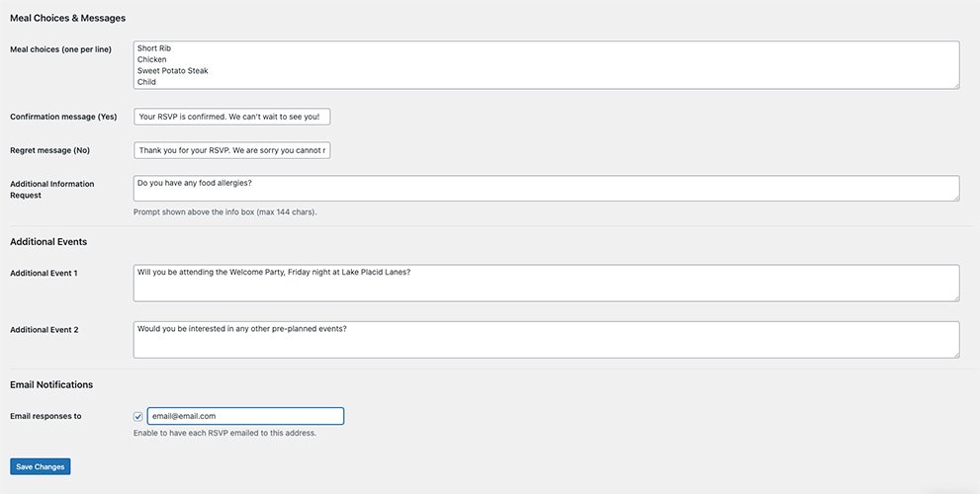Click the 'Regret message (No)' label
This screenshot has height=494, width=980.
50,150
